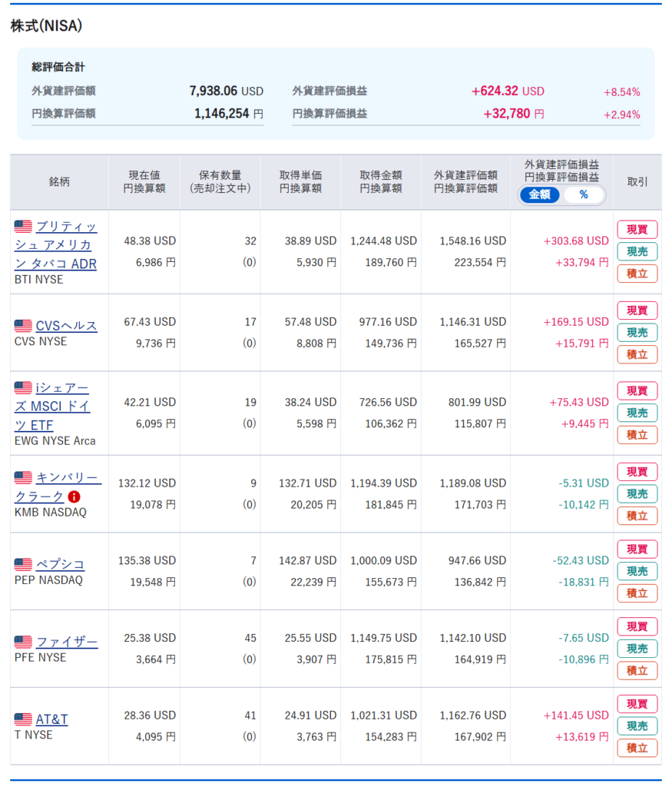This screenshot has height=787, width=672.
Task: Click AT&T profit value +141.45 USD
Action: [576, 716]
